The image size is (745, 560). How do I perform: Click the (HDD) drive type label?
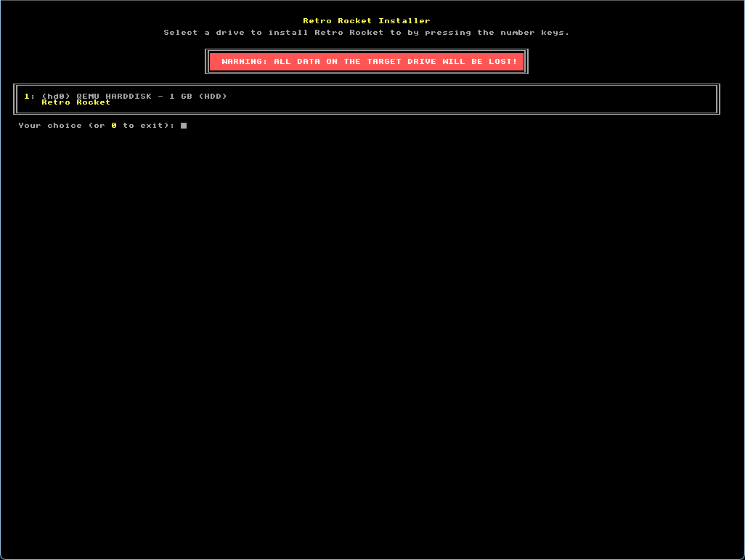(x=212, y=97)
